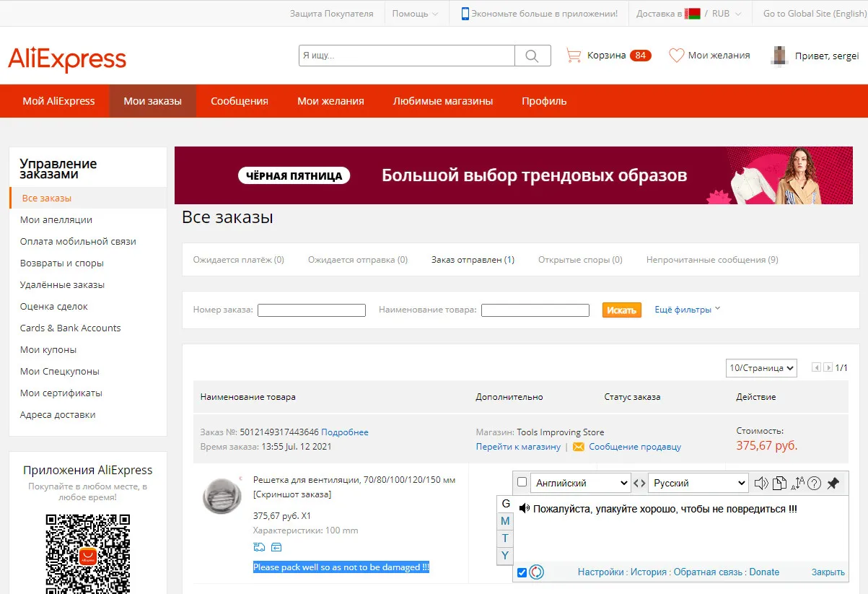Uncheck the checkbox in translator footer
Image resolution: width=868 pixels, height=594 pixels.
pos(522,573)
